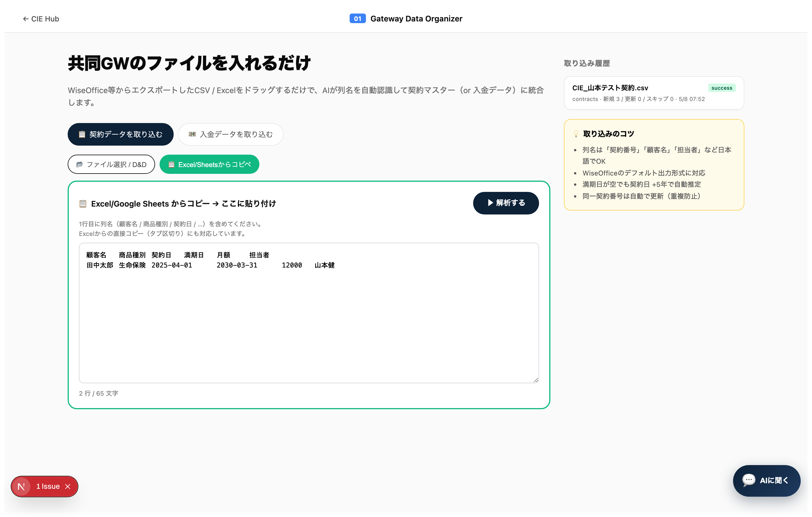
Task: Open CIE_山本テスト契約.csv history entry
Action: (654, 93)
